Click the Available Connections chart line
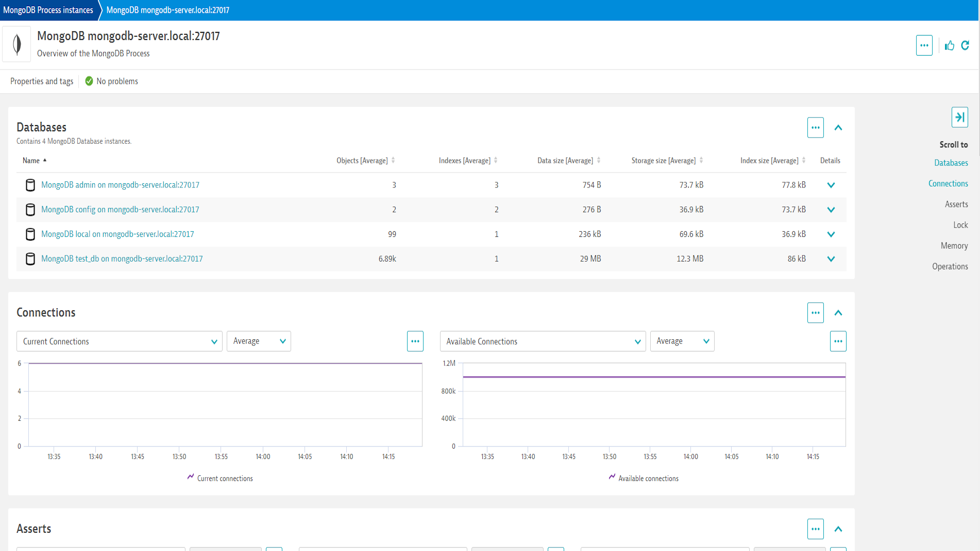 point(654,377)
